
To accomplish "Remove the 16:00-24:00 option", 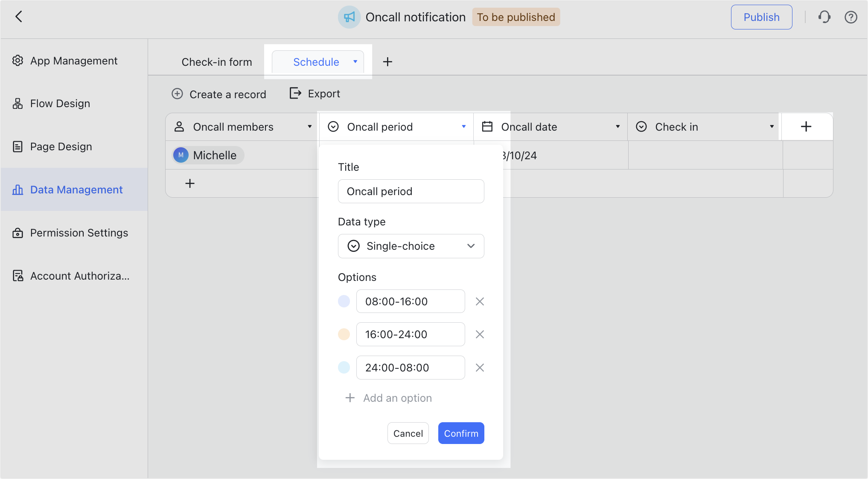I will [480, 334].
